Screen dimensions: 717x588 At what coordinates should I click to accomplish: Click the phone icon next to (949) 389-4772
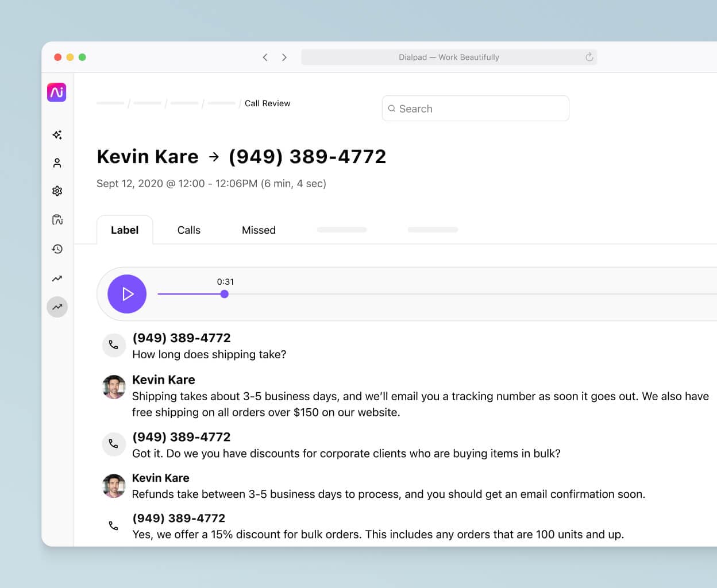(x=114, y=345)
